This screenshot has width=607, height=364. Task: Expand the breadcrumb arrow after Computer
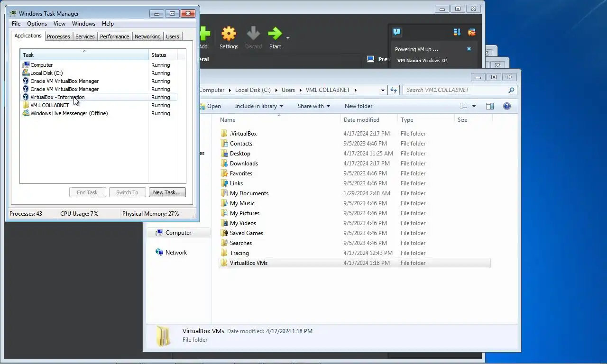click(x=230, y=90)
